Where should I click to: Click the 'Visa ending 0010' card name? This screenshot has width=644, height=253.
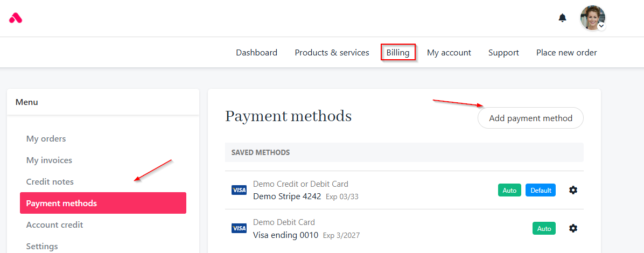tap(285, 235)
